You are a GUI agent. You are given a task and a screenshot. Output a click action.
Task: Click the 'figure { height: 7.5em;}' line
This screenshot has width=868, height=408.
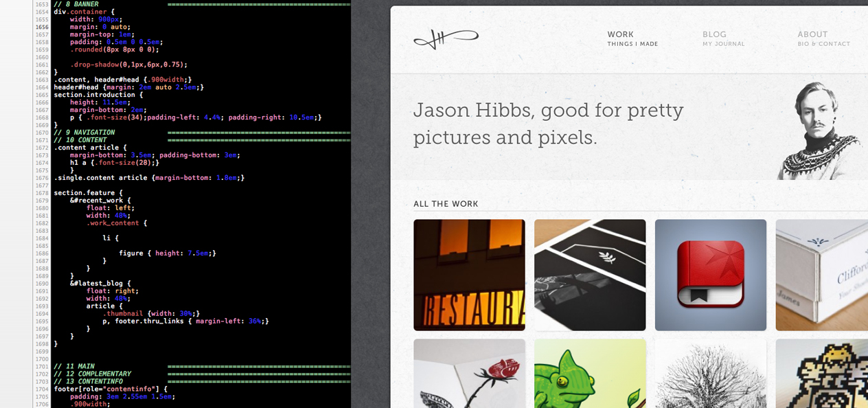pos(168,253)
